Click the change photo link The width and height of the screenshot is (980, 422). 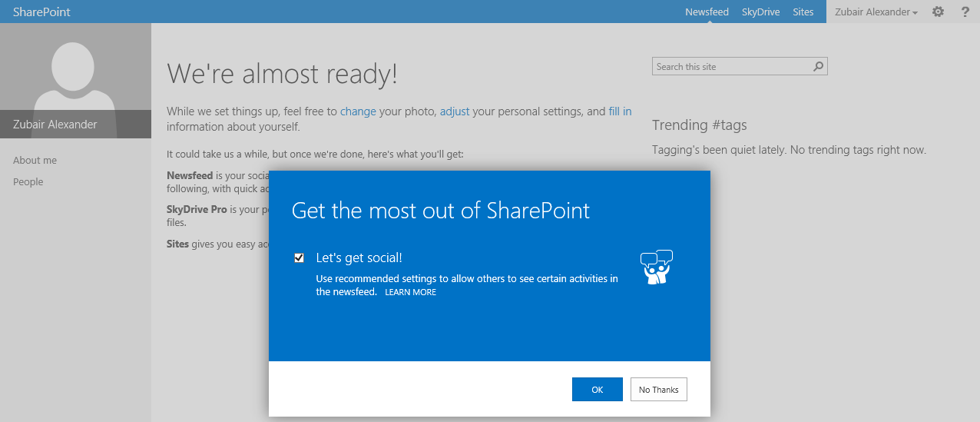(x=358, y=111)
